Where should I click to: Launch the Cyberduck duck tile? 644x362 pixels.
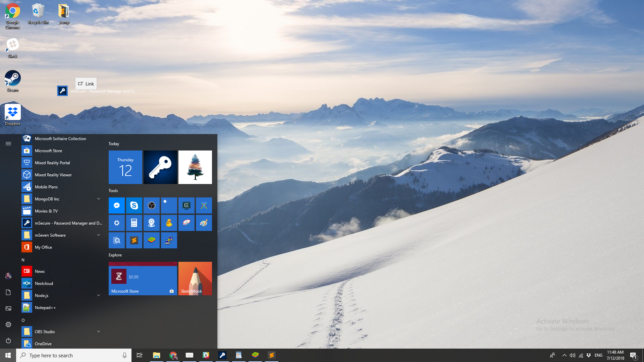169,223
